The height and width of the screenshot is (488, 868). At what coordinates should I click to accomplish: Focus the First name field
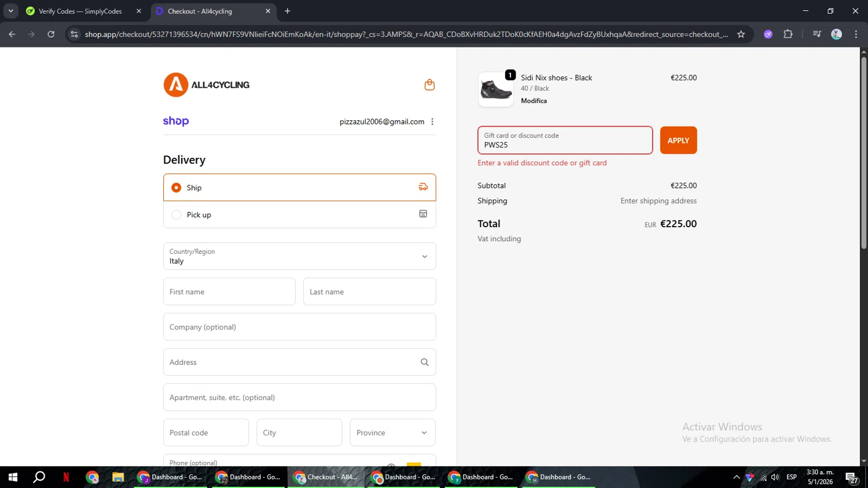229,291
